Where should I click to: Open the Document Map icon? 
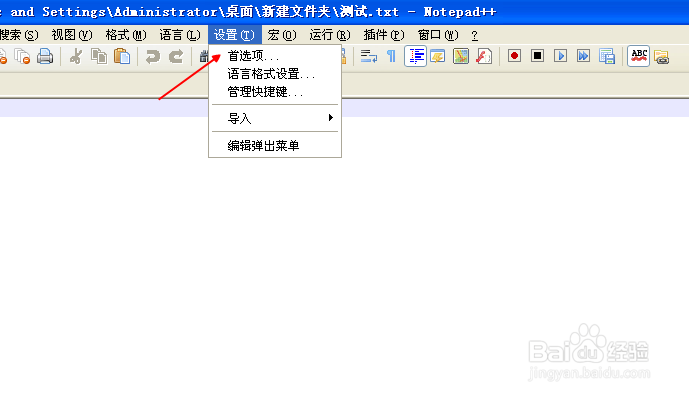coord(461,56)
